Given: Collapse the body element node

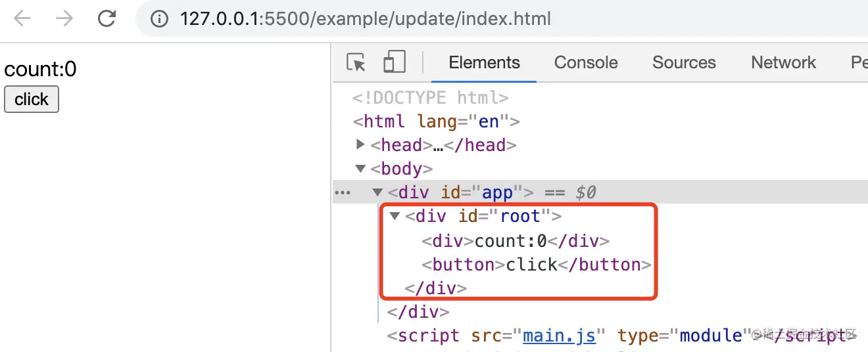Looking at the screenshot, I should 360,169.
